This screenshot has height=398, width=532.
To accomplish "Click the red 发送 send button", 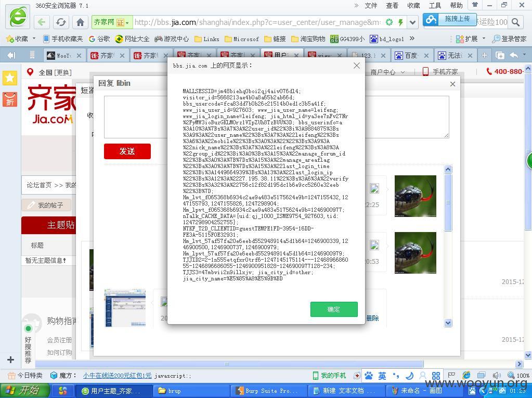I will click(x=127, y=151).
